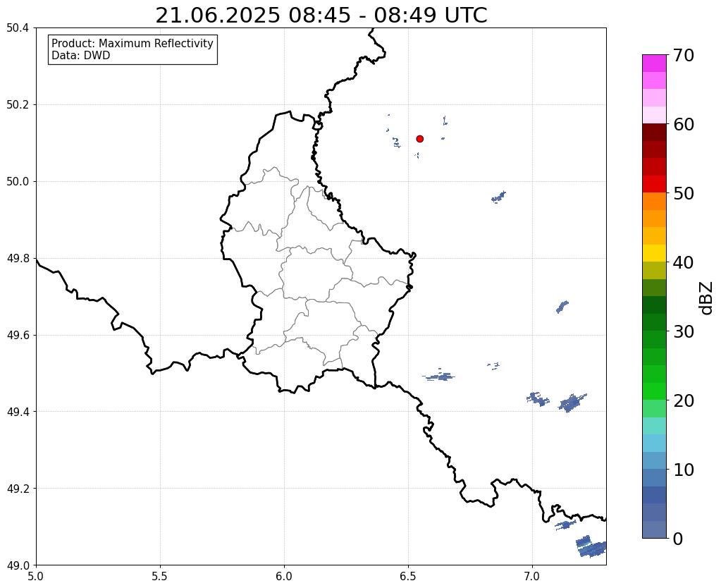721x588 pixels.
Task: Pick the turquoise colorbar segment below 20
Action: 654,426
